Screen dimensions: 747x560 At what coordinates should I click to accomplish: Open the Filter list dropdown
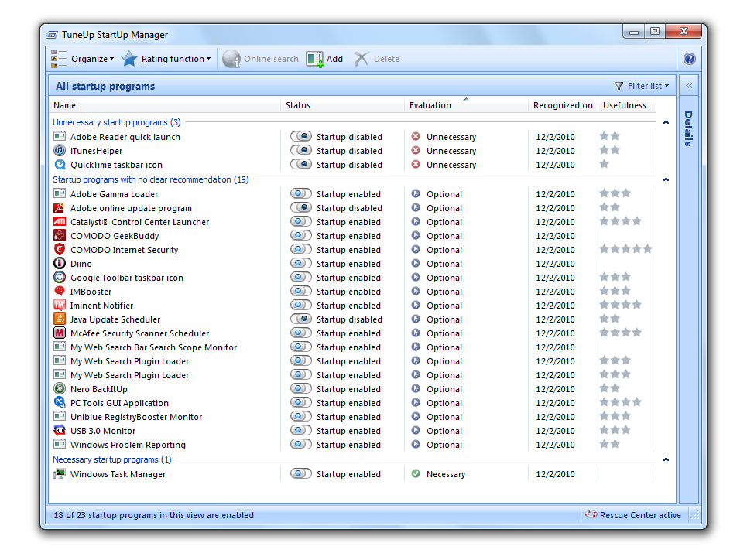point(642,86)
